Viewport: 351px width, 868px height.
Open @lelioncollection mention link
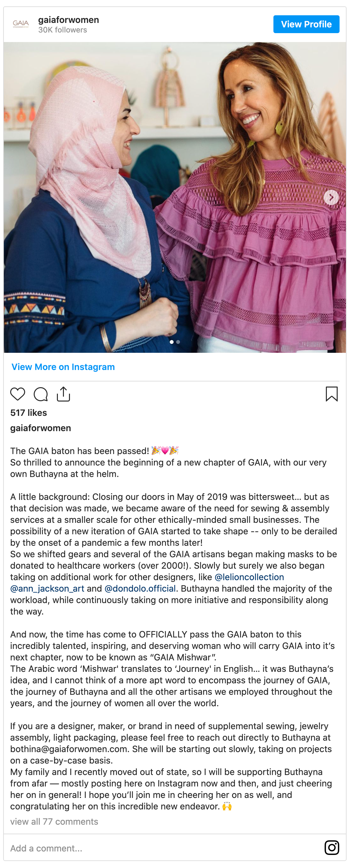(249, 577)
